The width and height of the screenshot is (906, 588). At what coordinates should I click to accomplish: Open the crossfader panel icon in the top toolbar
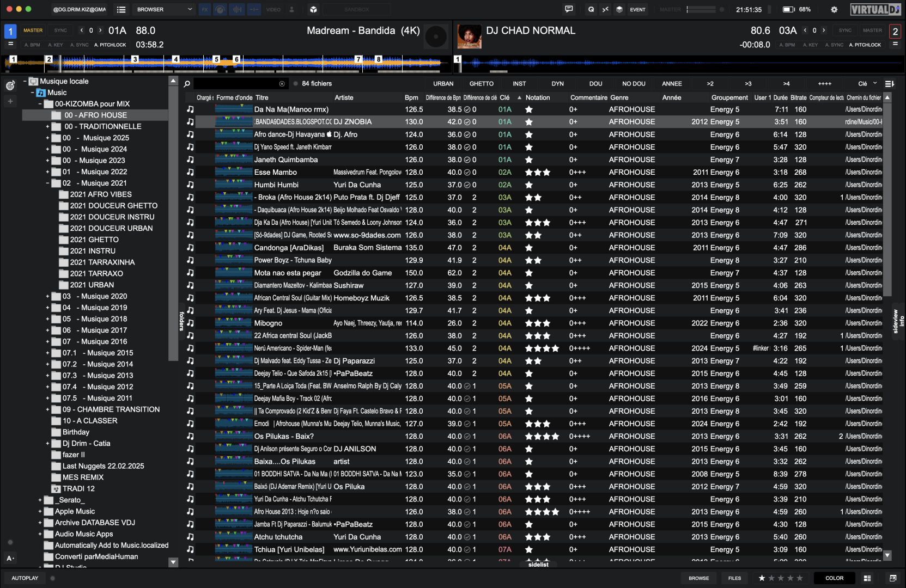click(x=254, y=9)
